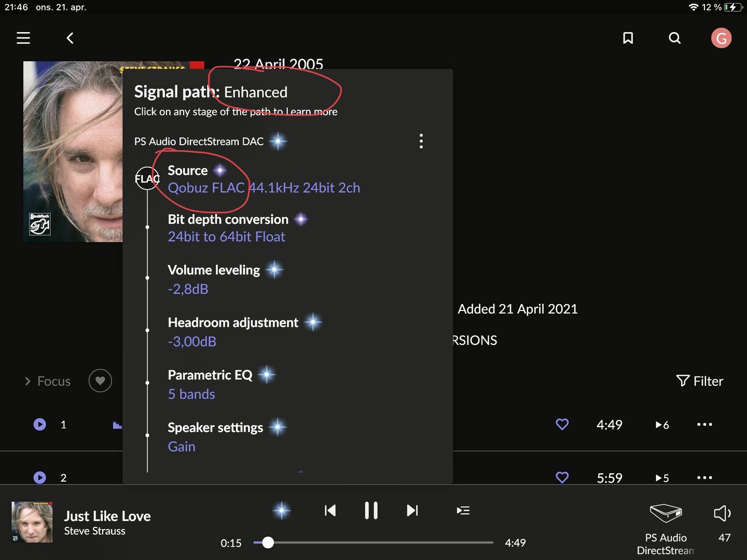Expand the Focus options

pyautogui.click(x=48, y=381)
